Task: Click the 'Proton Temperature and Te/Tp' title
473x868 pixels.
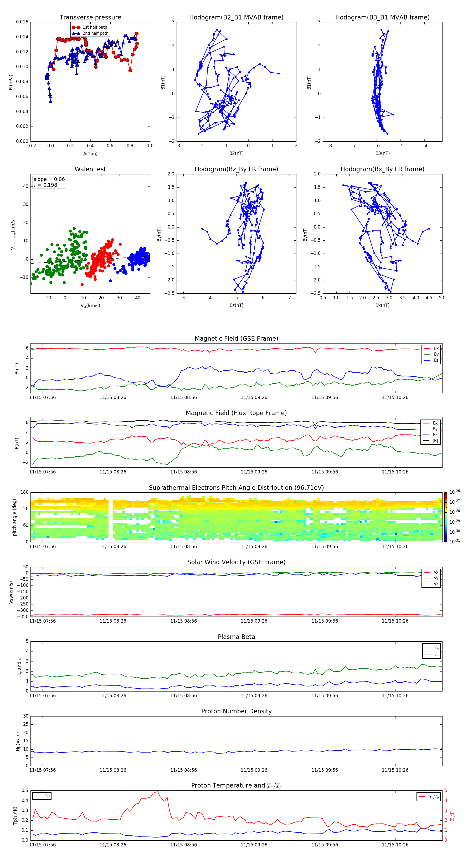Action: click(236, 786)
